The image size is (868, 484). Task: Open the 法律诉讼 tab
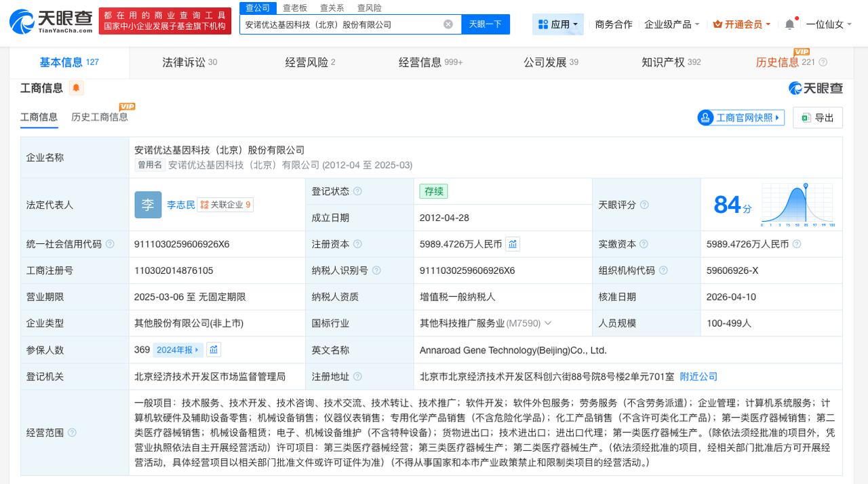(190, 62)
